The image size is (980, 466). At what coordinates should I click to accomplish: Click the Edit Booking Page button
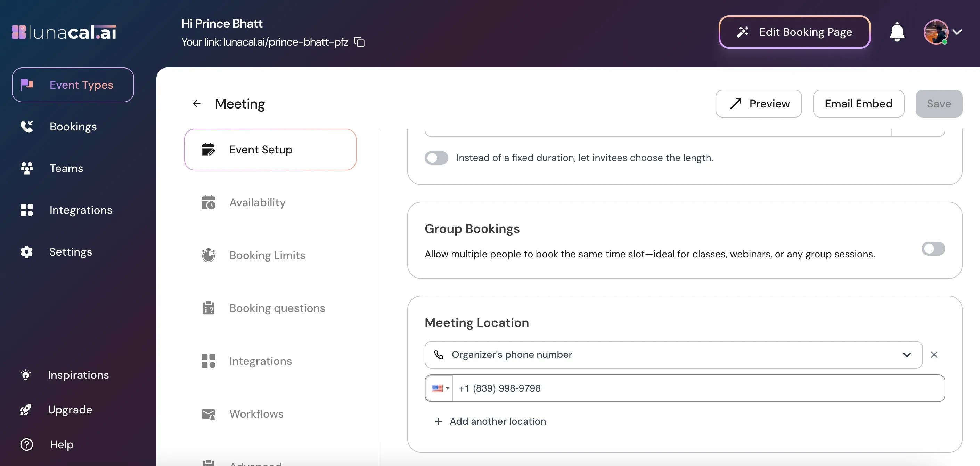794,32
